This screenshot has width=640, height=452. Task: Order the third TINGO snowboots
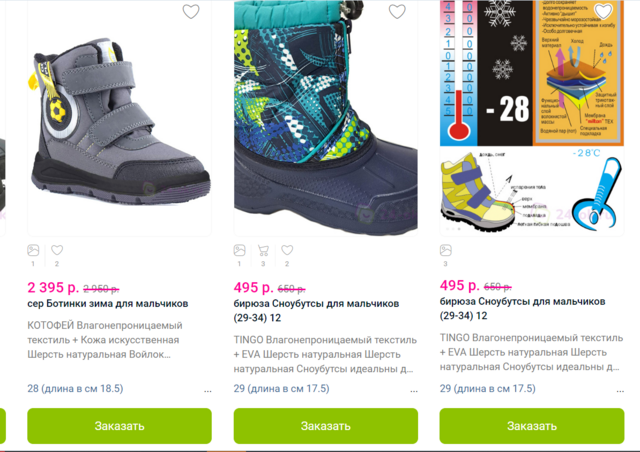pyautogui.click(x=532, y=426)
